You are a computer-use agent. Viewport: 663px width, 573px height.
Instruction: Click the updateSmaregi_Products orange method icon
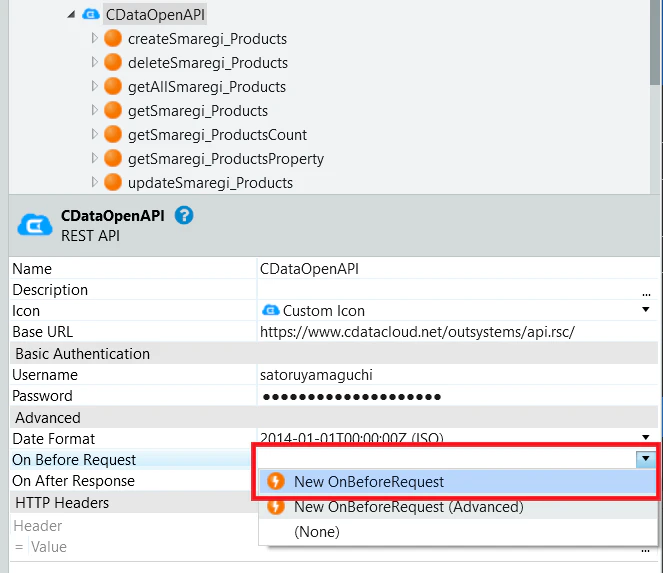pos(113,183)
